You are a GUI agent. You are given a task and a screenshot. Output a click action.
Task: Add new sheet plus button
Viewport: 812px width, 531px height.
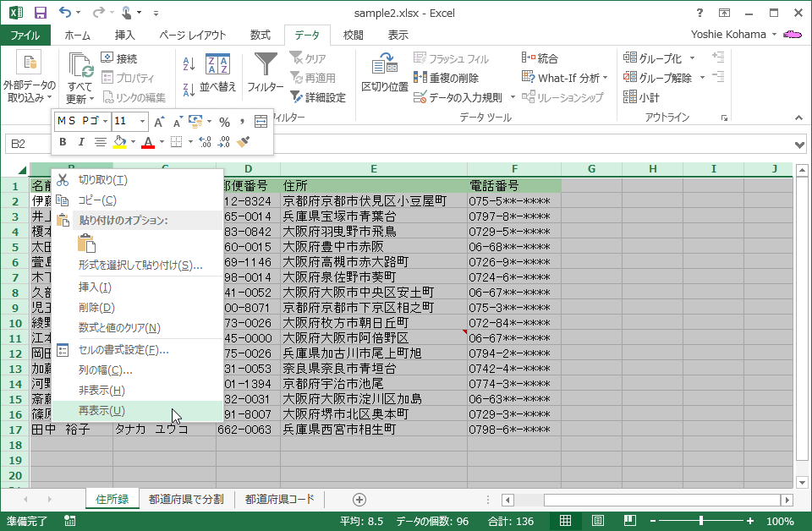359,500
